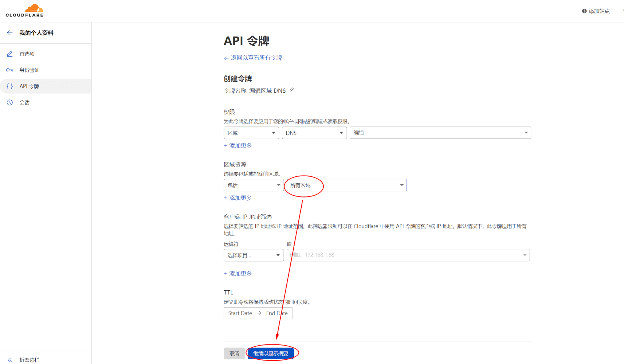Click the key icon for 身份验证
The image size is (624, 364).
click(x=10, y=70)
